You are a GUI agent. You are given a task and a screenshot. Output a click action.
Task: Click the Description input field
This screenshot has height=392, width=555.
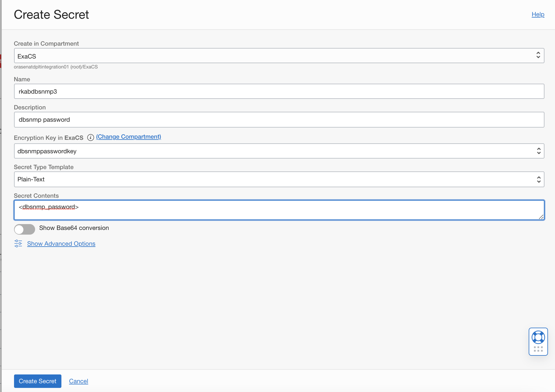point(279,120)
